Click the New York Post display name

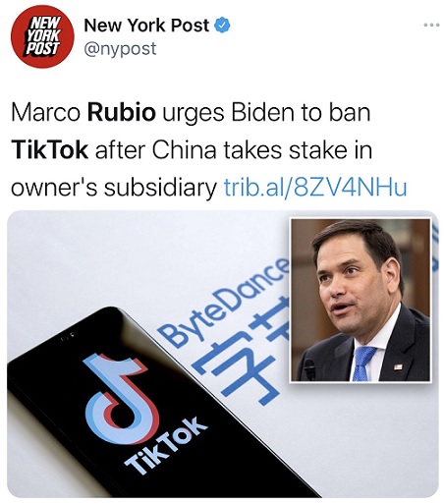pos(146,26)
